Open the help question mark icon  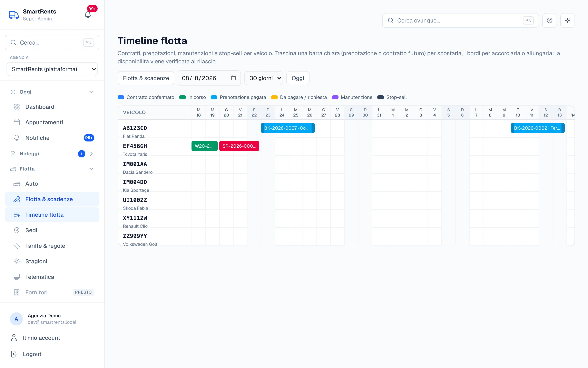[x=549, y=20]
